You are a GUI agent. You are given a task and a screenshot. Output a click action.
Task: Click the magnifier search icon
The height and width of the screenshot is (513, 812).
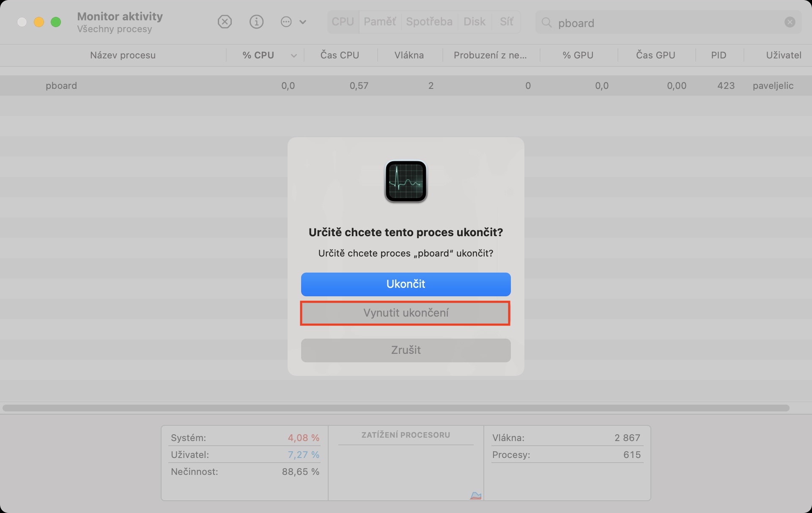(x=546, y=22)
